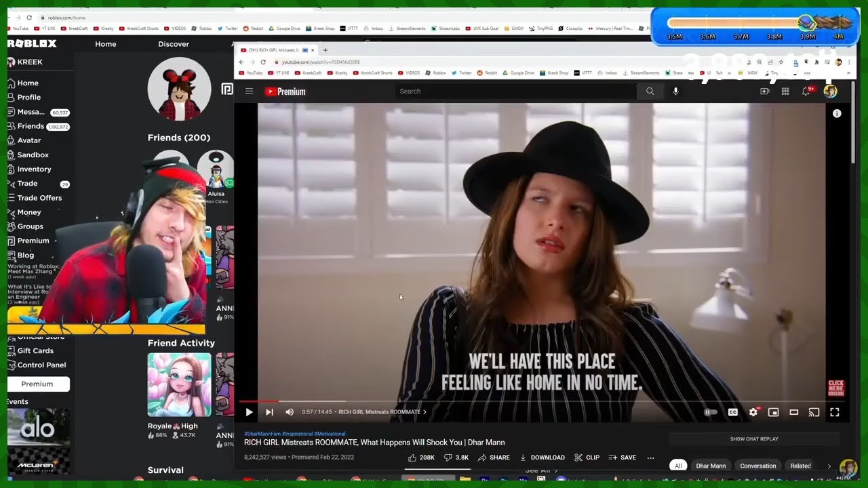Play the paused YouTube video
The width and height of the screenshot is (868, 488).
[x=249, y=412]
